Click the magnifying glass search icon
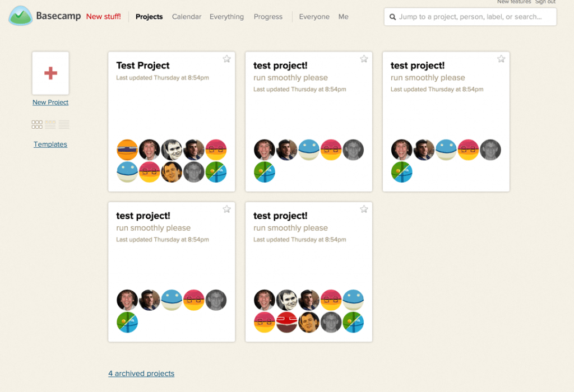Screen dimensions: 574x392 click(392, 17)
